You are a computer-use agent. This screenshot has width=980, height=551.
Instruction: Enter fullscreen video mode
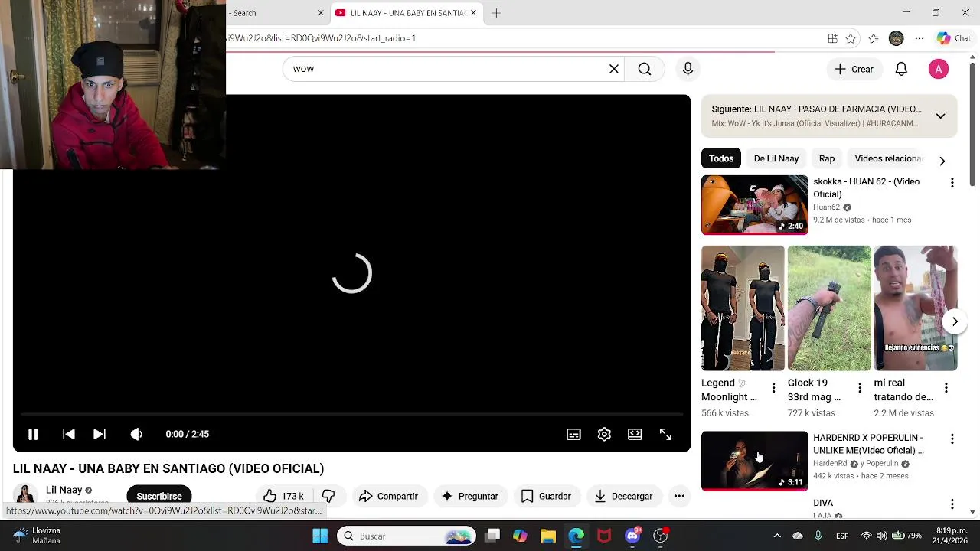pyautogui.click(x=665, y=434)
